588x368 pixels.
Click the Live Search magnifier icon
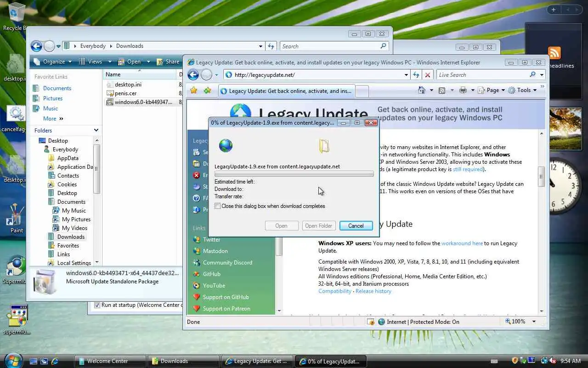pos(532,75)
